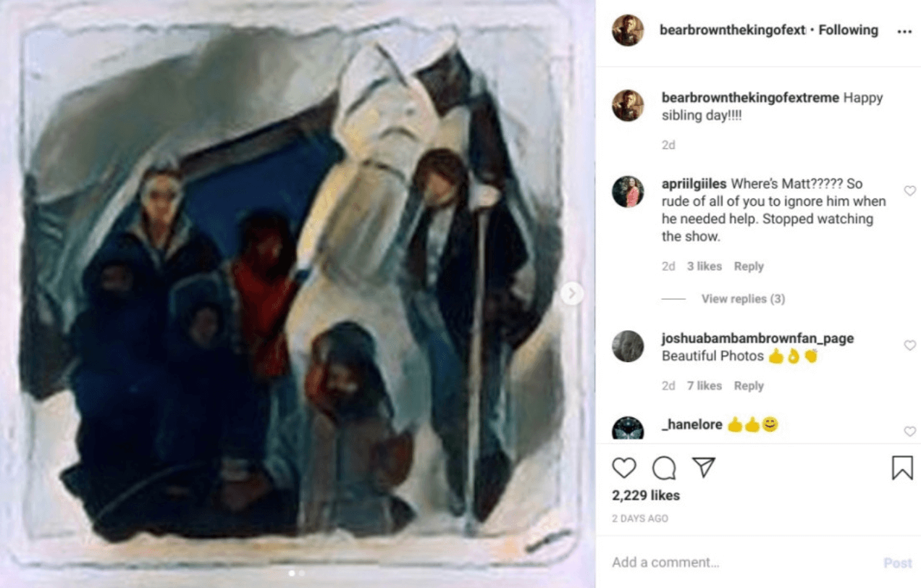Open apriilgiiles profile picture

(x=628, y=192)
